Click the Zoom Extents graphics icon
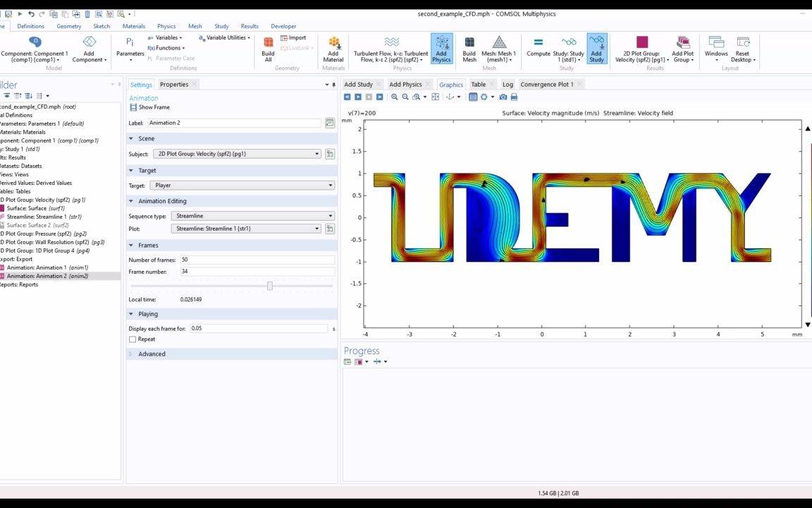Image resolution: width=812 pixels, height=508 pixels. [x=436, y=97]
